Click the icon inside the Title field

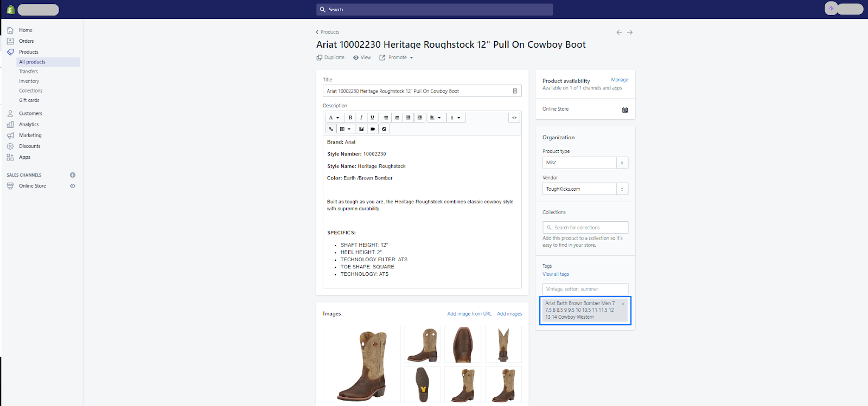(515, 91)
